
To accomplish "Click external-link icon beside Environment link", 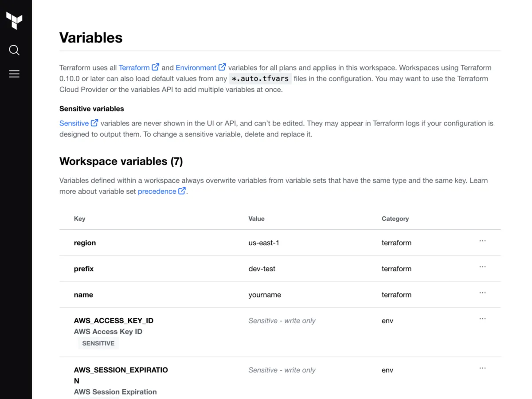I will click(222, 67).
